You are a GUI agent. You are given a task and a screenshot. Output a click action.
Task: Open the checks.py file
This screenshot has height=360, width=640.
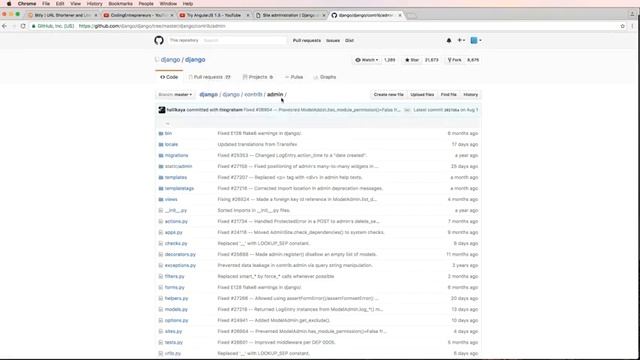point(176,244)
